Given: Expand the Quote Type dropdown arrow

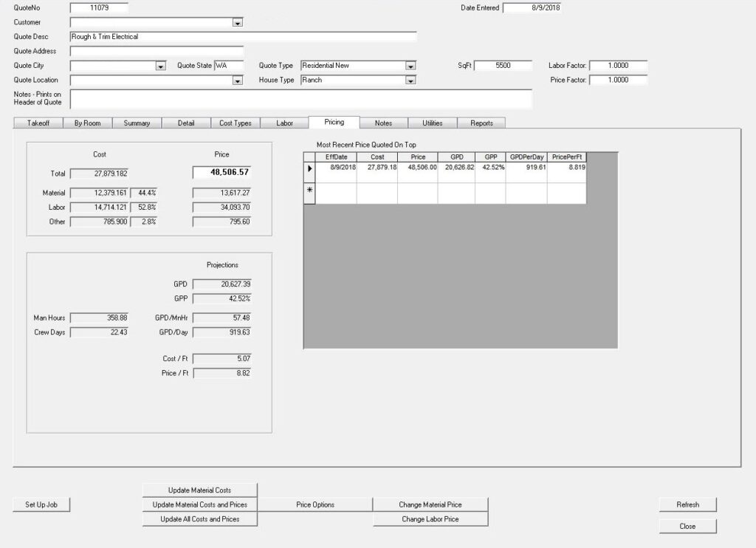Looking at the screenshot, I should (410, 66).
